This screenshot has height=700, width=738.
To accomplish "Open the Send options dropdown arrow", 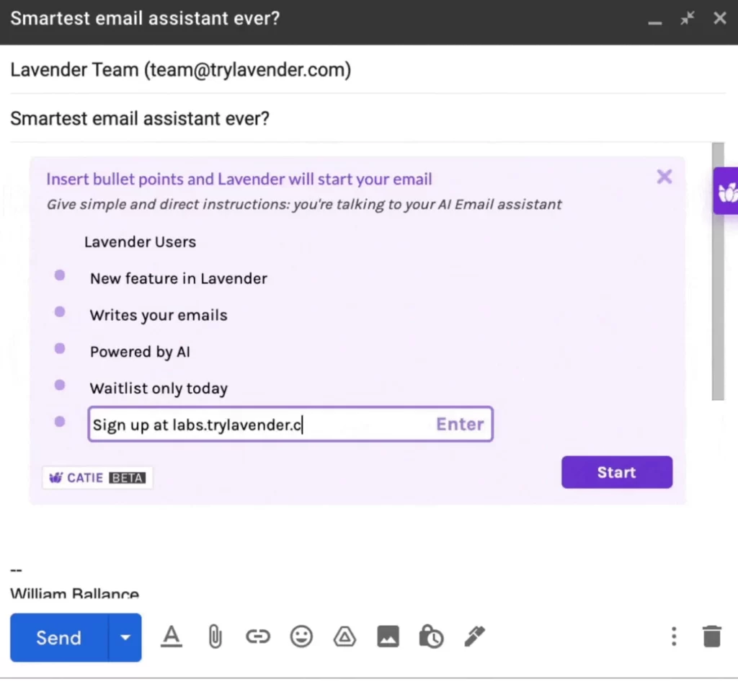I will pos(125,637).
